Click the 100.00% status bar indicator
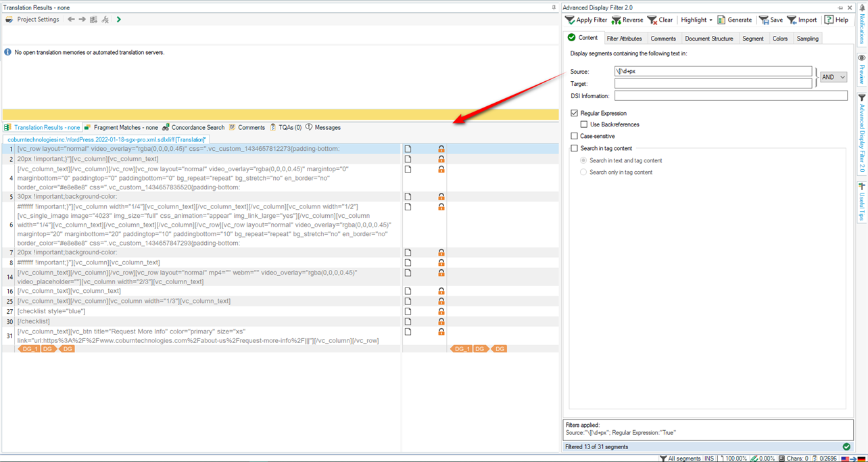The image size is (868, 462). 732,458
